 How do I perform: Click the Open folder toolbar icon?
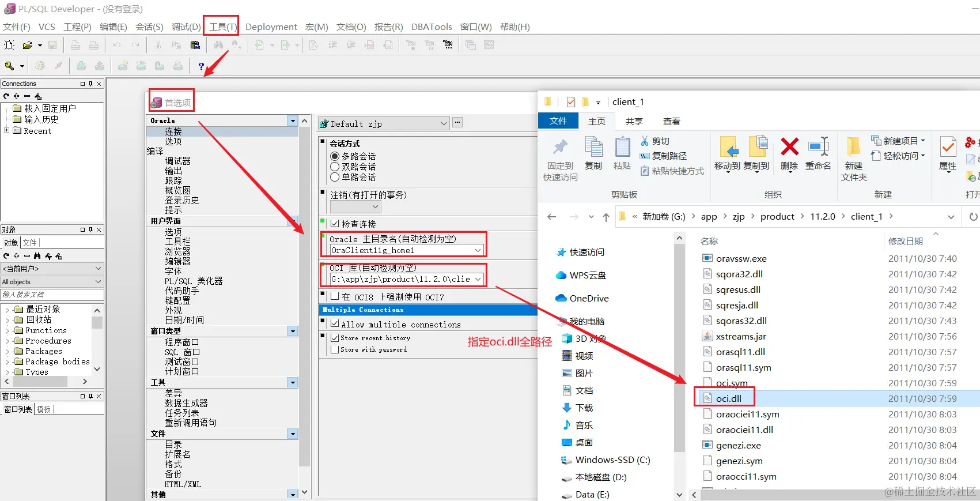coord(27,45)
